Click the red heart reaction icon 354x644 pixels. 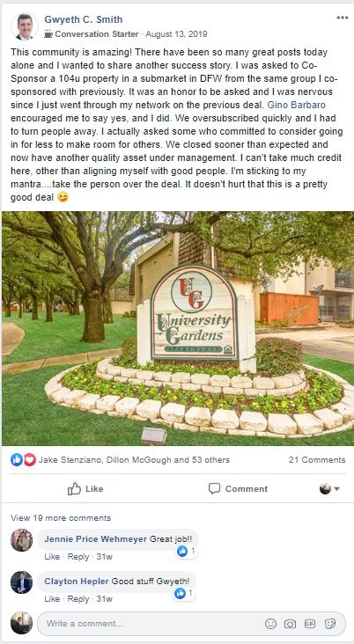pos(30,459)
